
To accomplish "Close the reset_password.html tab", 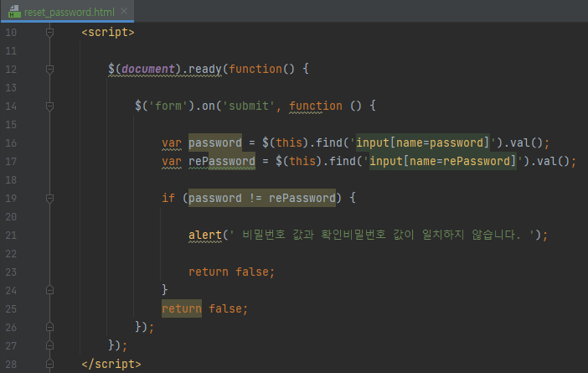I will tap(124, 11).
